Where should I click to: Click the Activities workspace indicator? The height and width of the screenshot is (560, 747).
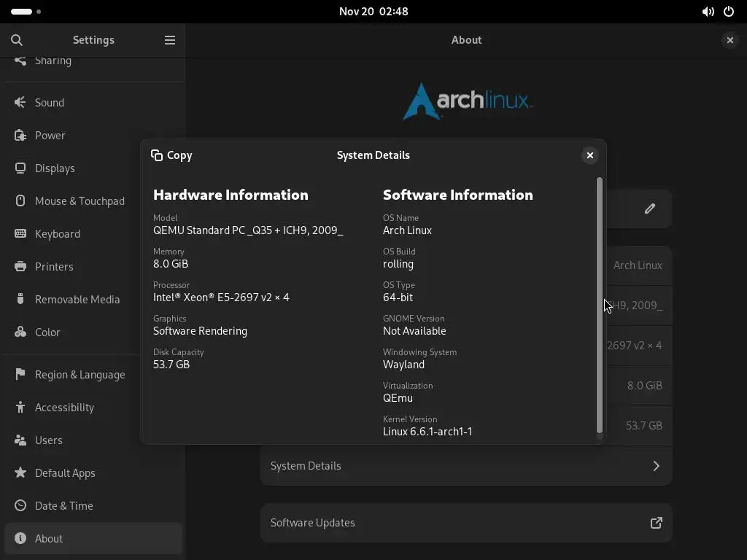pyautogui.click(x=26, y=12)
